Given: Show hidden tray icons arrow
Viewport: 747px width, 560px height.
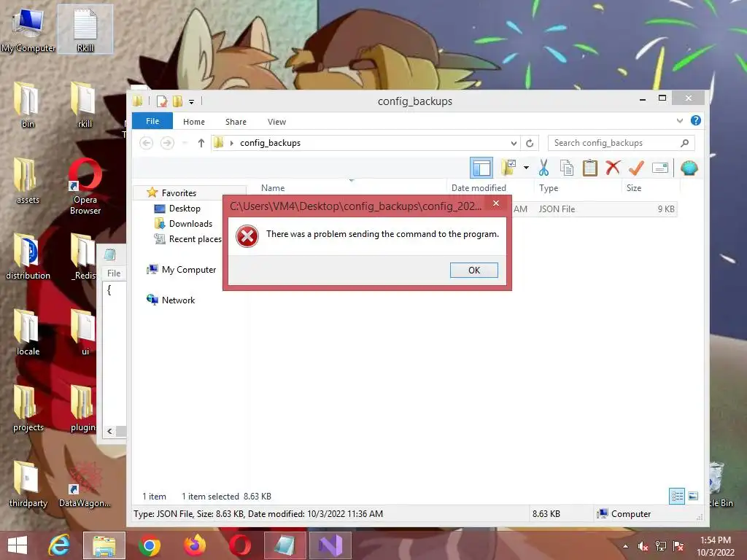Looking at the screenshot, I should (625, 546).
